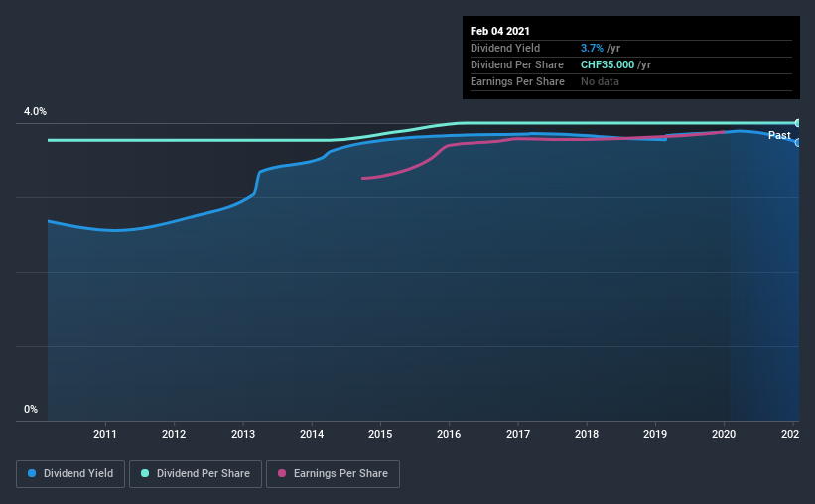This screenshot has width=815, height=504.
Task: Click the pink dot in Earnings Per Share legend
Action: [x=282, y=473]
